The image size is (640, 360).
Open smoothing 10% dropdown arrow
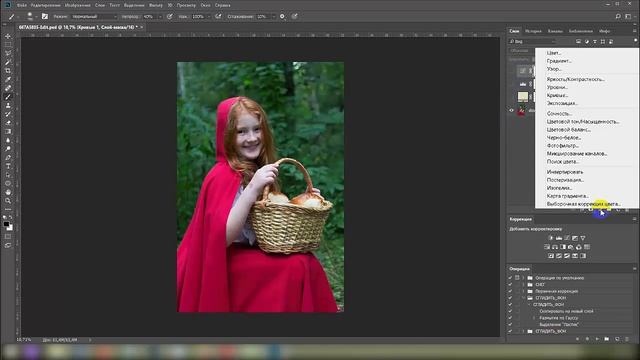[274, 17]
